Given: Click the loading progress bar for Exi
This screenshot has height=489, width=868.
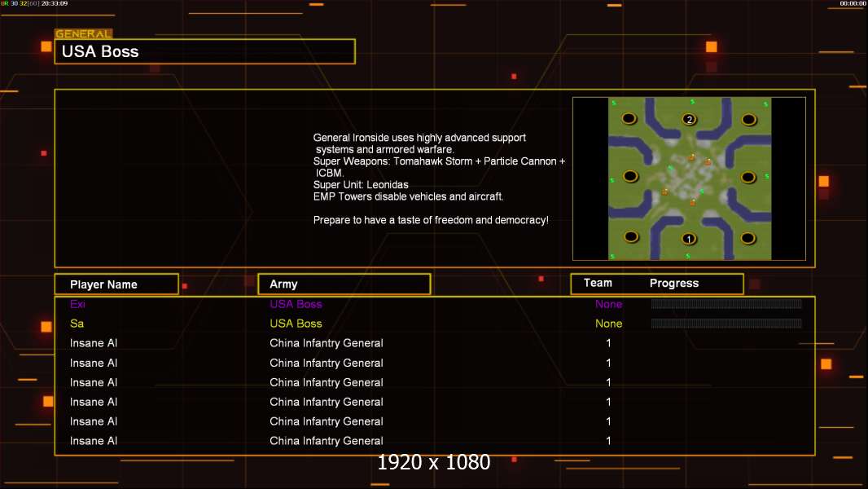Looking at the screenshot, I should point(726,303).
